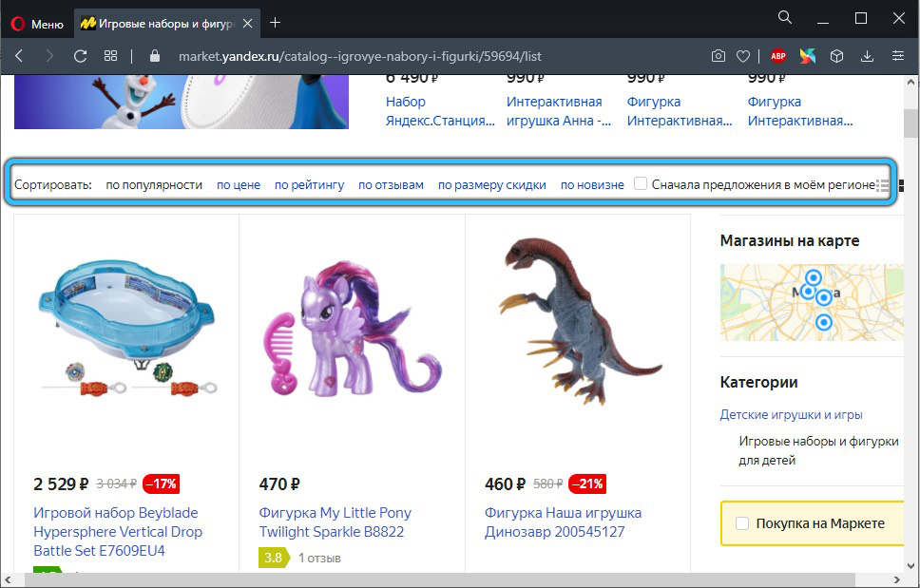Viewport: 920px width, 588px height.
Task: Close the Игровые наборы tab
Action: tap(248, 24)
